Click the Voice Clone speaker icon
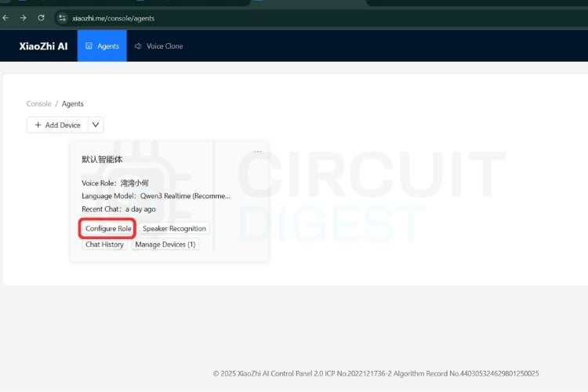This screenshot has width=588, height=392. click(x=138, y=45)
